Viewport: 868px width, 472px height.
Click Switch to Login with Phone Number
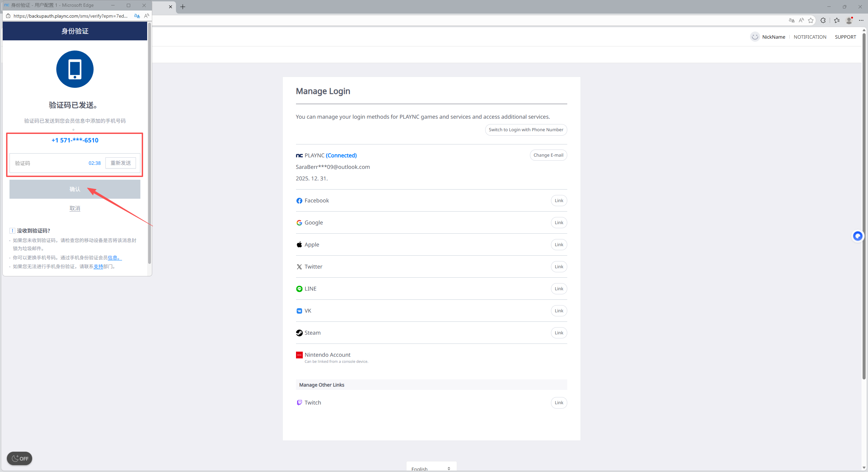pos(526,130)
